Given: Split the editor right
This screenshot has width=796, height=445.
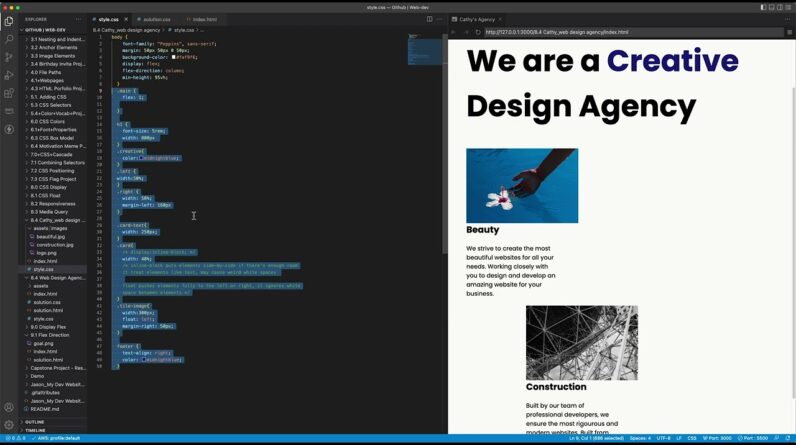Looking at the screenshot, I should pos(429,19).
